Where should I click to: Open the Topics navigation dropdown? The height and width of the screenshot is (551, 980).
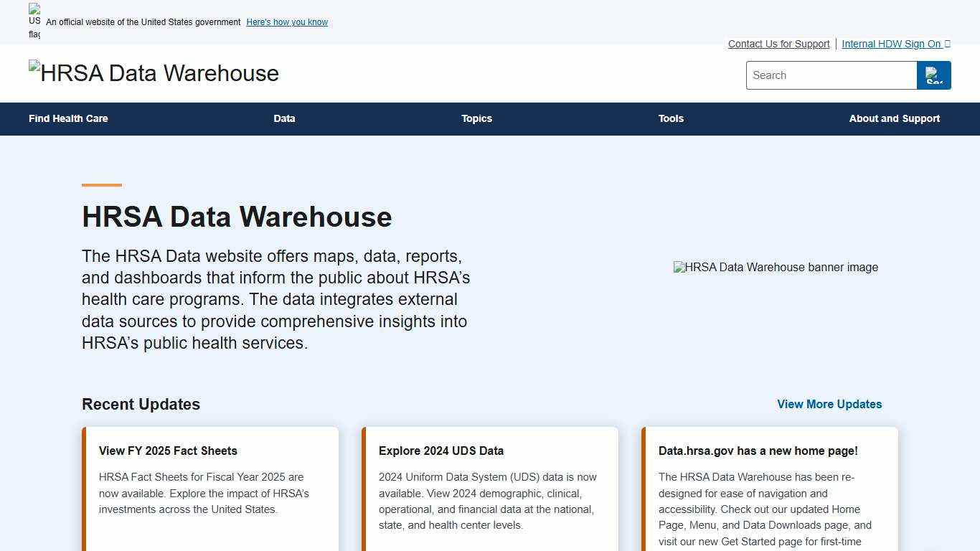click(x=476, y=118)
